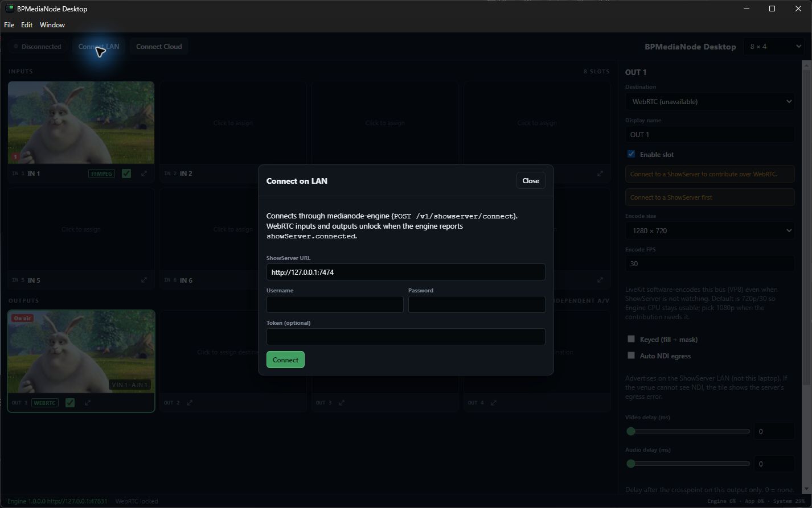Click the empty IN 3 slot to assign
Screen dimensions: 812x508
[x=385, y=122]
